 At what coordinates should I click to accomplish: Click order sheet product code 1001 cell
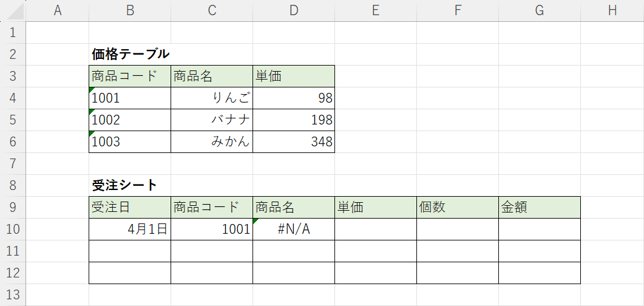(x=211, y=229)
